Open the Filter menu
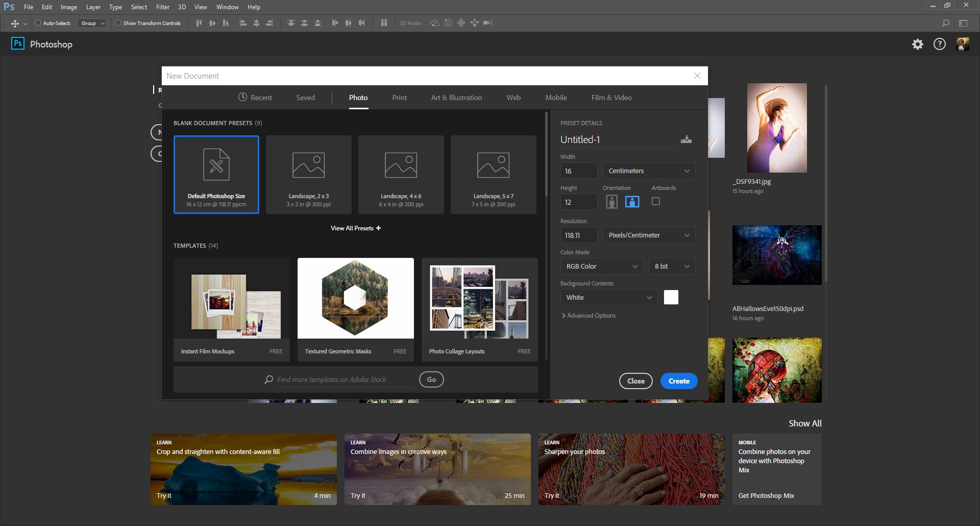 [x=162, y=7]
